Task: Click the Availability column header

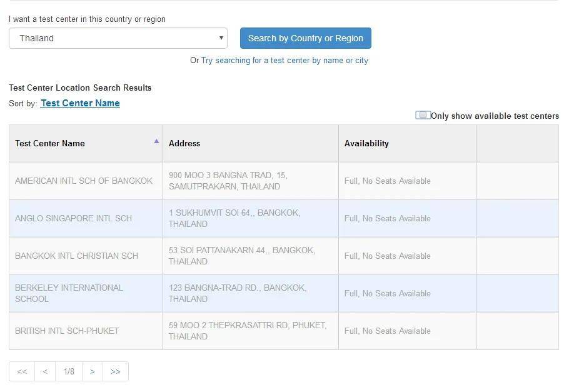Action: tap(407, 144)
